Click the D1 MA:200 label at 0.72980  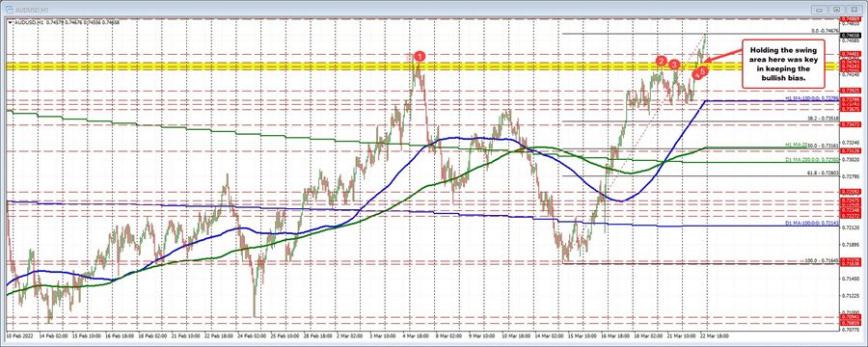pos(813,159)
